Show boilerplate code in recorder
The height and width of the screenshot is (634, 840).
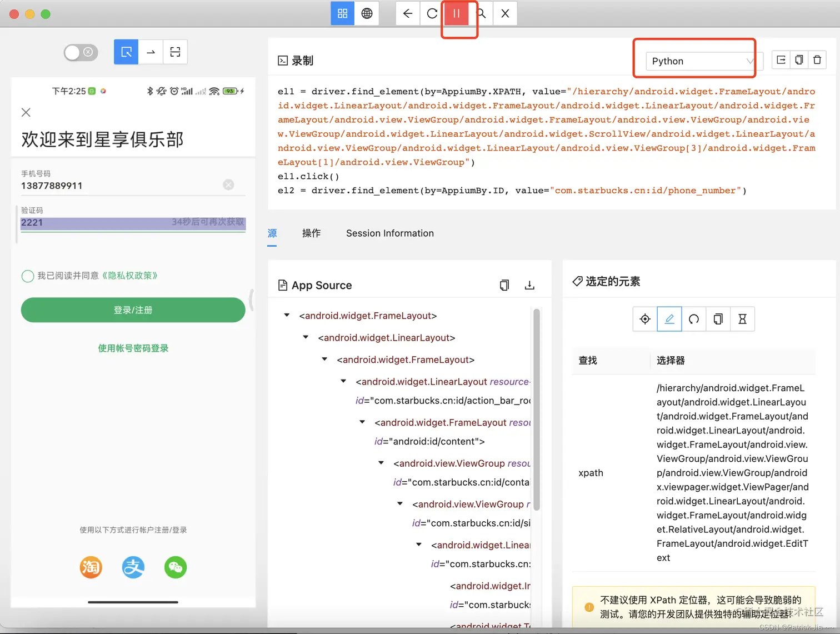pyautogui.click(x=781, y=60)
